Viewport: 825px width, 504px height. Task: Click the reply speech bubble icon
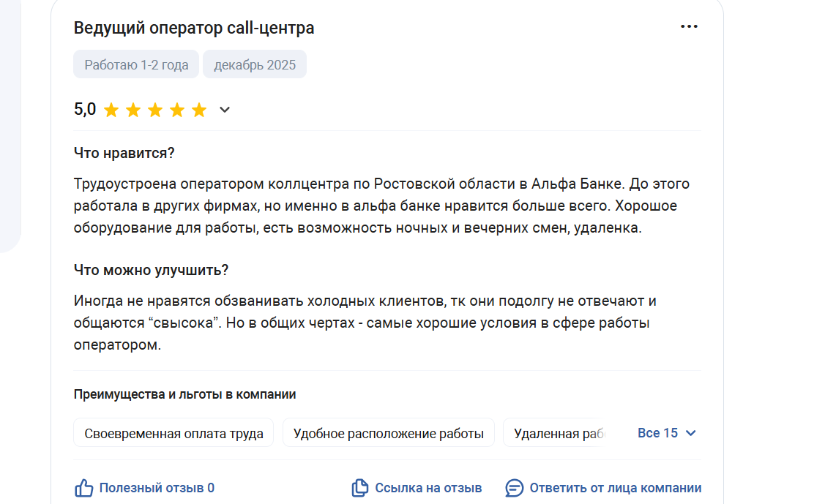[515, 488]
